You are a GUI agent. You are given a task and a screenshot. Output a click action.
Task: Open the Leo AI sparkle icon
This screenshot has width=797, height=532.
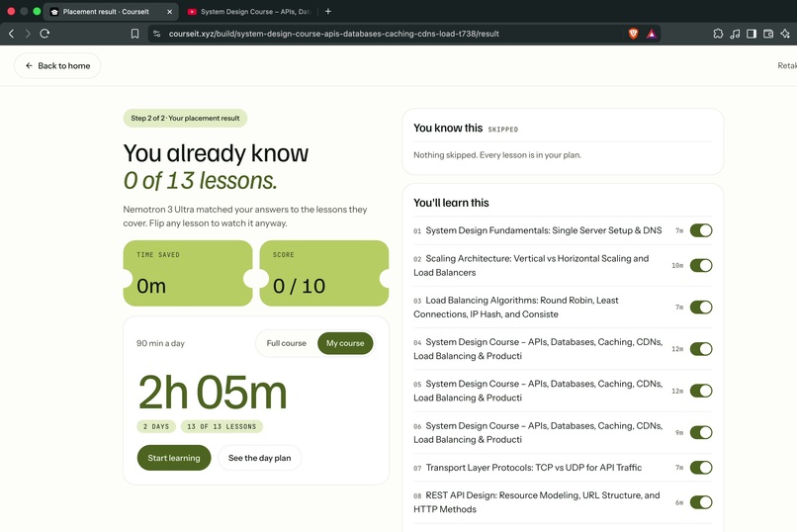[785, 34]
